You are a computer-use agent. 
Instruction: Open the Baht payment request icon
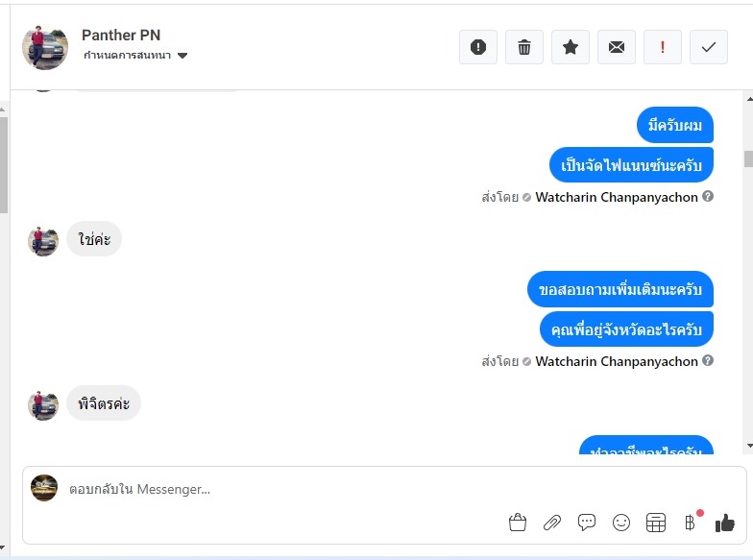[692, 521]
